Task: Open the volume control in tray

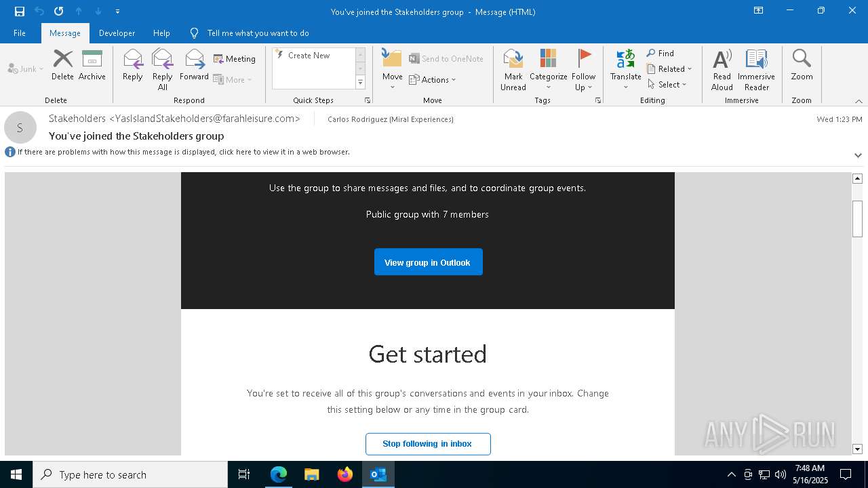Action: point(781,474)
